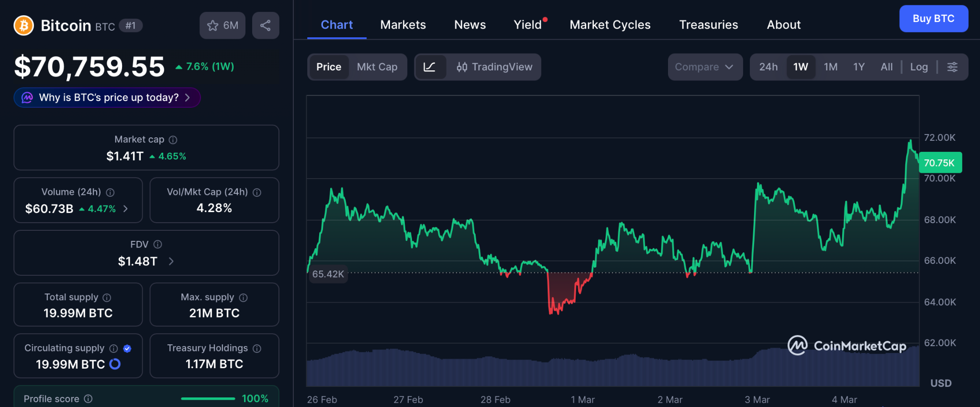The height and width of the screenshot is (407, 980).
Task: Switch to the line chart view icon
Action: coord(430,67)
